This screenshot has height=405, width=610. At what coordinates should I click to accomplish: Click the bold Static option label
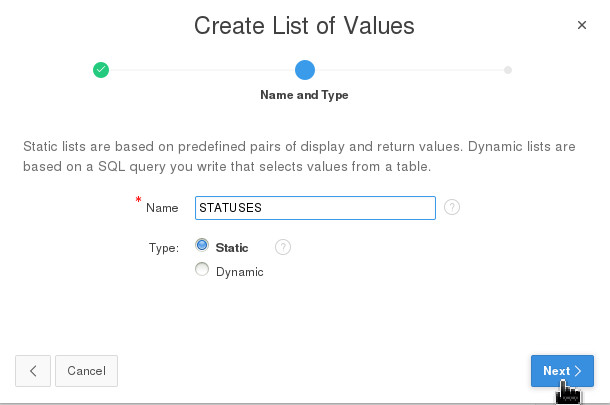click(232, 247)
